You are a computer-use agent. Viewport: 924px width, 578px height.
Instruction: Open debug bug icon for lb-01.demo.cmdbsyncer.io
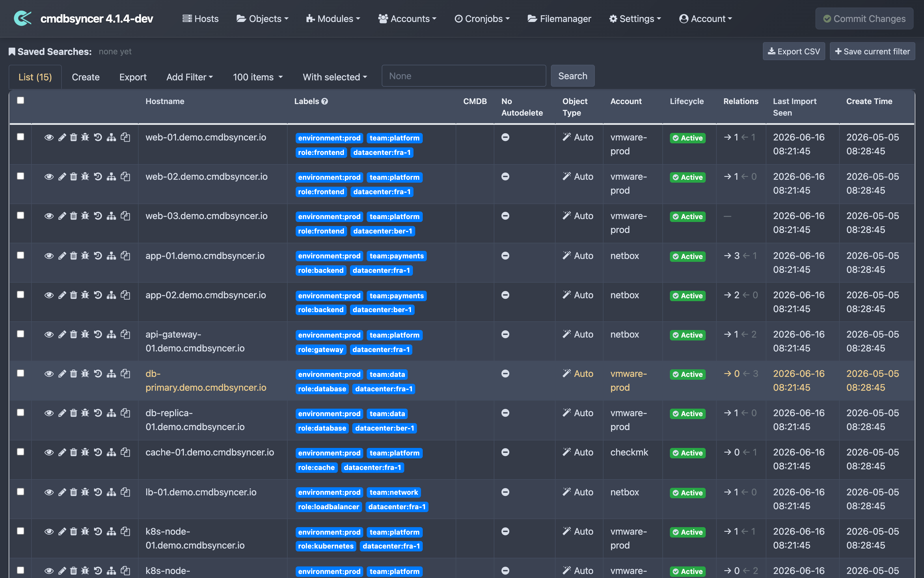[x=85, y=492]
